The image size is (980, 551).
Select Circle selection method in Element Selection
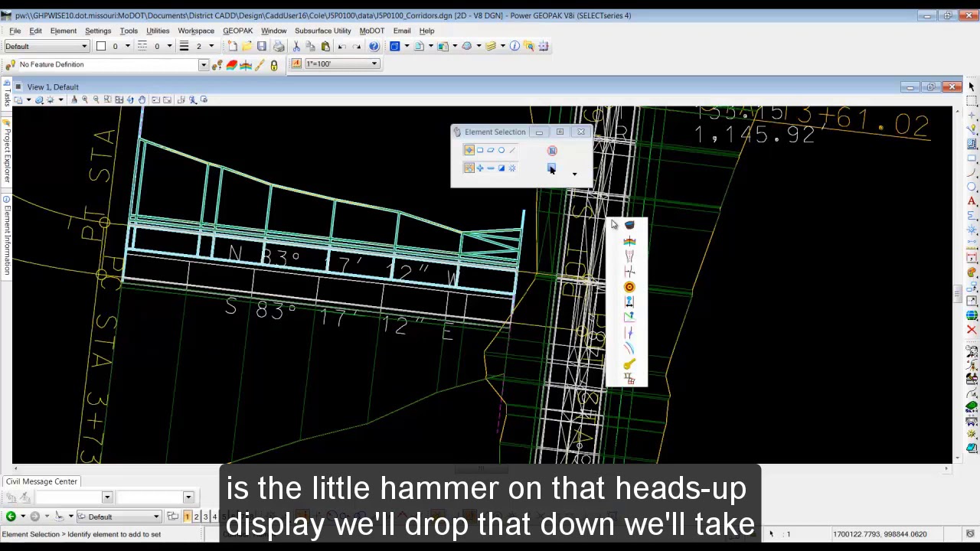point(501,150)
